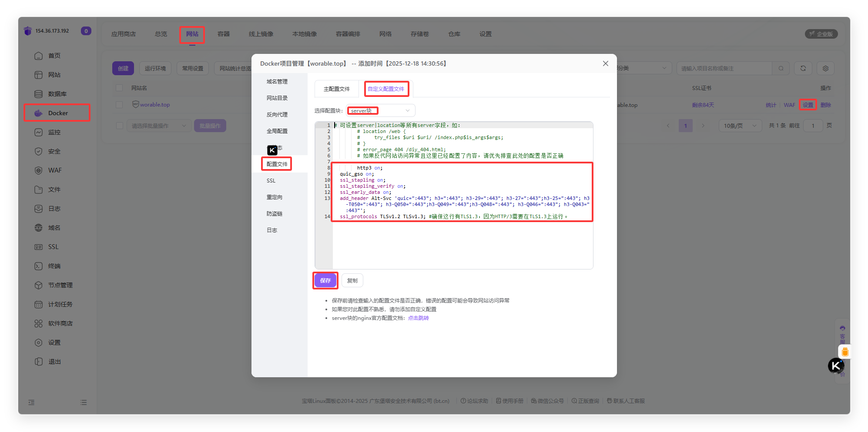
Task: Open the gear settings icon at top right
Action: (825, 68)
